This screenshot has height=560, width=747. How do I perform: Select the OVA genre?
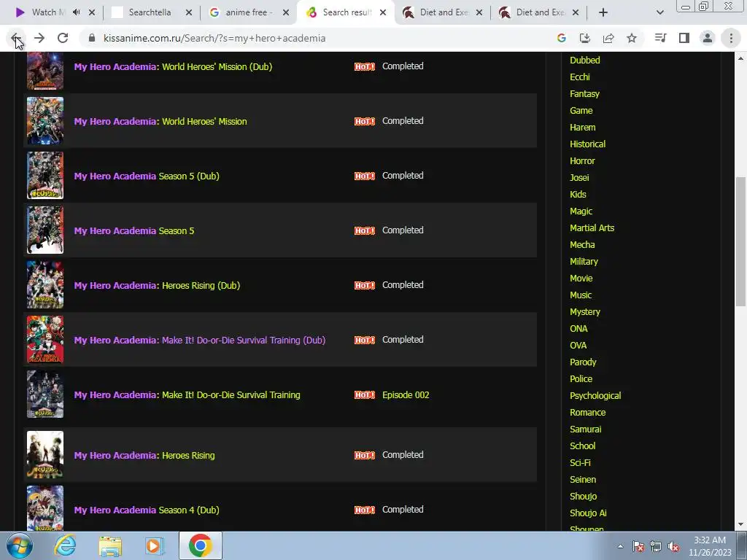[578, 345]
